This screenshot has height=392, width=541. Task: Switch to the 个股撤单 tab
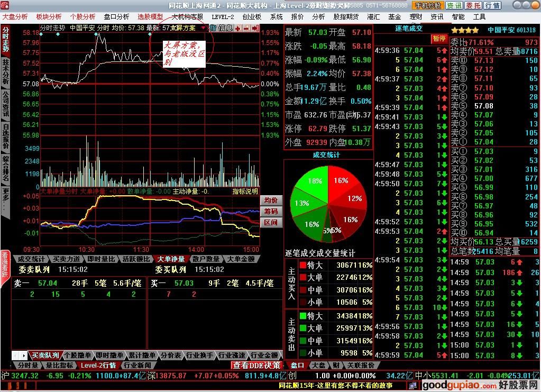click(x=78, y=355)
